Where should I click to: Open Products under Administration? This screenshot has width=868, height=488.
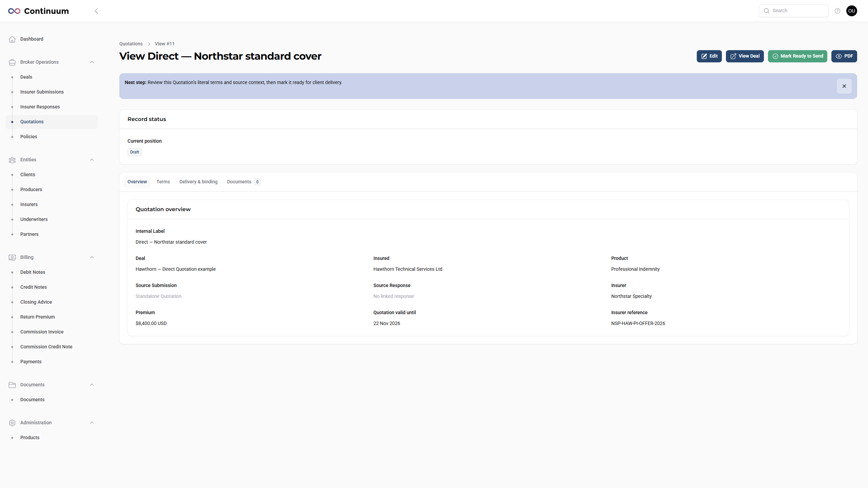click(x=52, y=438)
